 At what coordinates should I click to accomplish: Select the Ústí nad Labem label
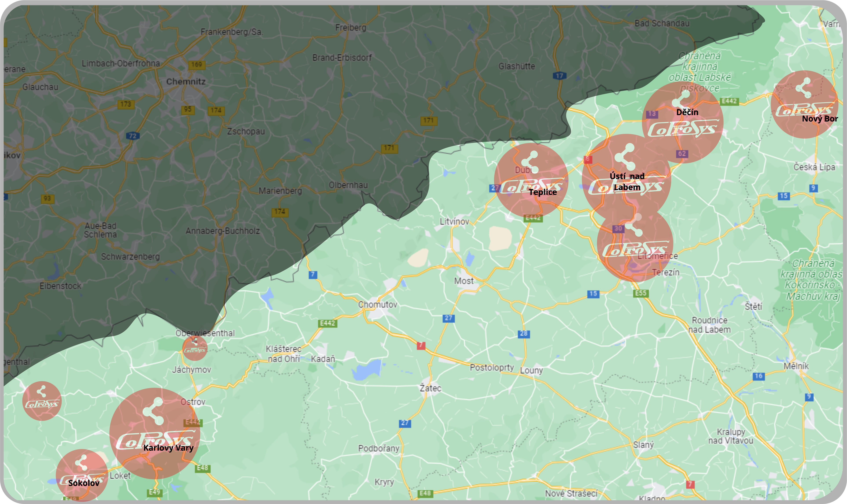(627, 182)
